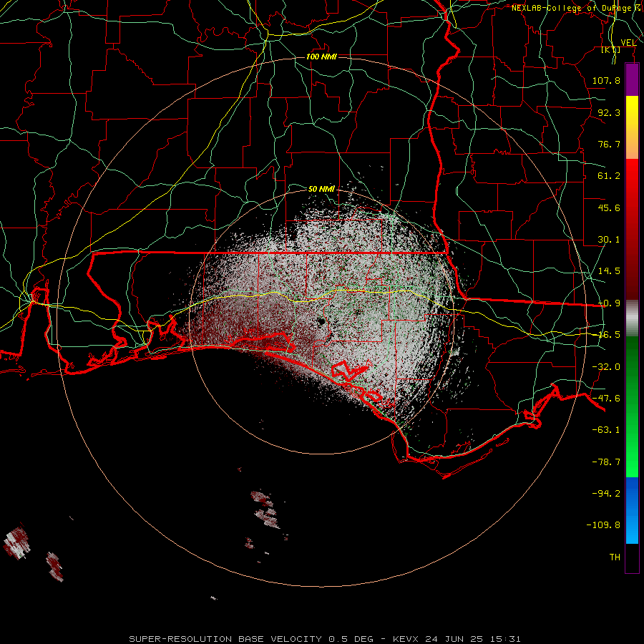Screen dimensions: 644x644
Task: Click the 45.6 velocity scale value
Action: (609, 208)
